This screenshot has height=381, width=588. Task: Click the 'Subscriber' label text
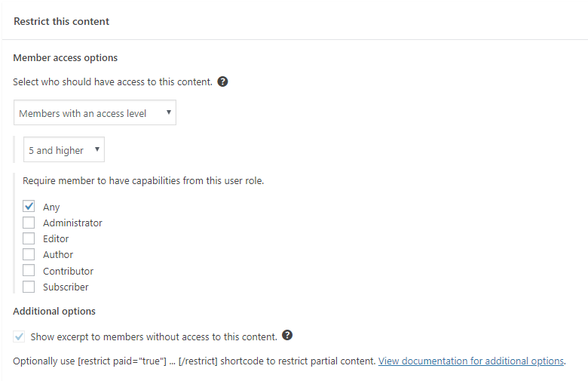[x=66, y=287]
